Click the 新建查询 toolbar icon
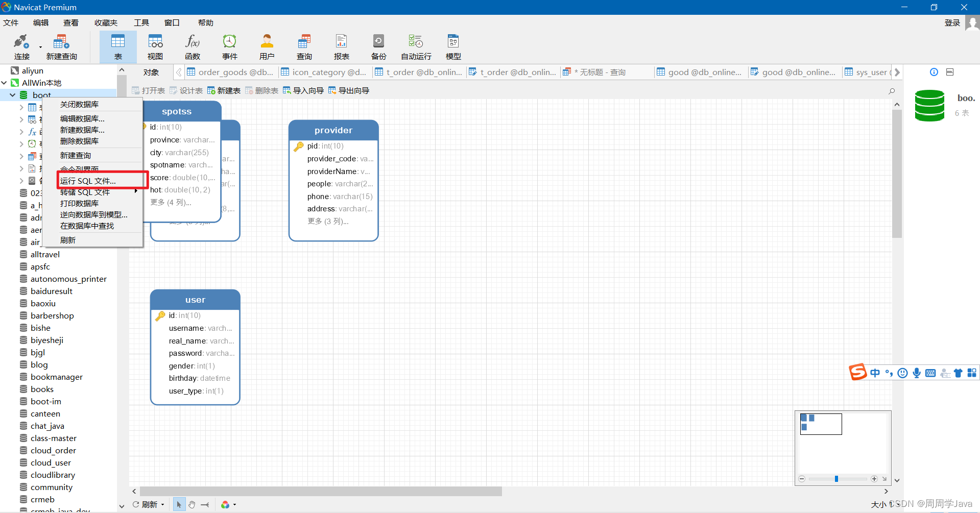This screenshot has width=980, height=513. coord(61,47)
